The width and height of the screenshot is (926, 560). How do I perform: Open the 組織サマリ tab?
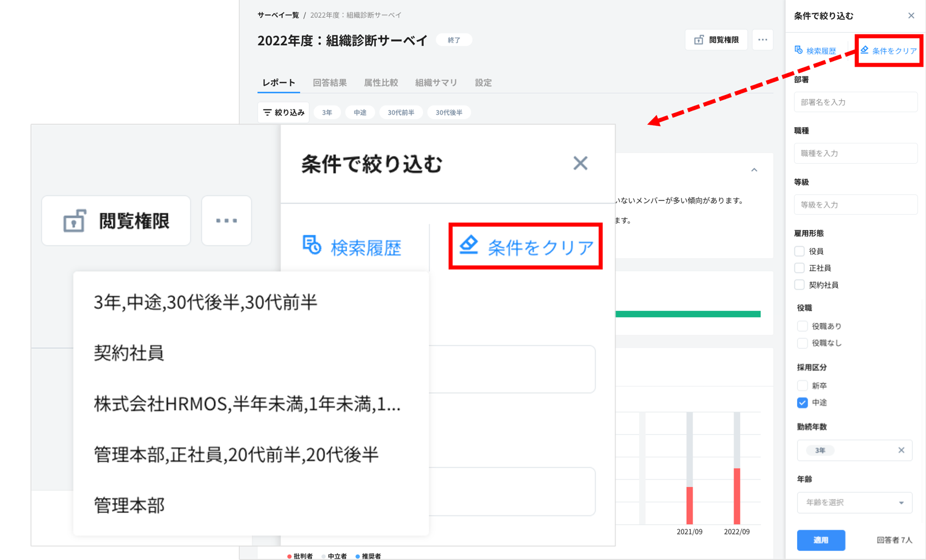(436, 83)
